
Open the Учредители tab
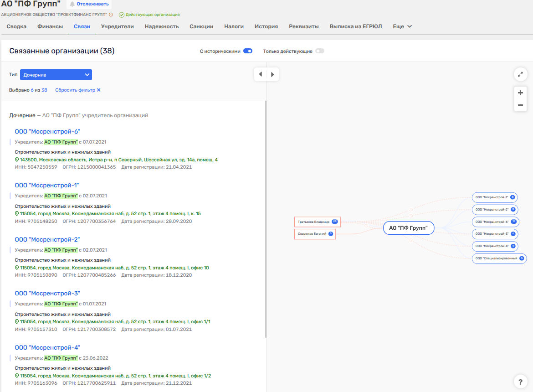pos(118,26)
